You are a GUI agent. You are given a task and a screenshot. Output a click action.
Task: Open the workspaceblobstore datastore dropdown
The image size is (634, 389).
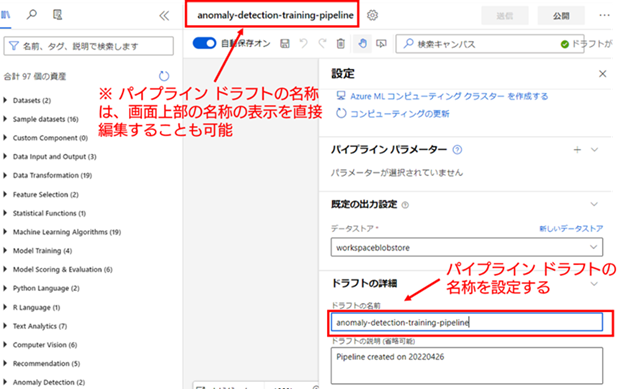click(x=467, y=247)
